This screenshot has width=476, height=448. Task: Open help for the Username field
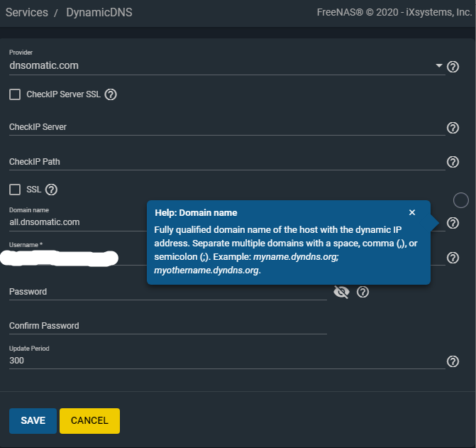pos(453,258)
